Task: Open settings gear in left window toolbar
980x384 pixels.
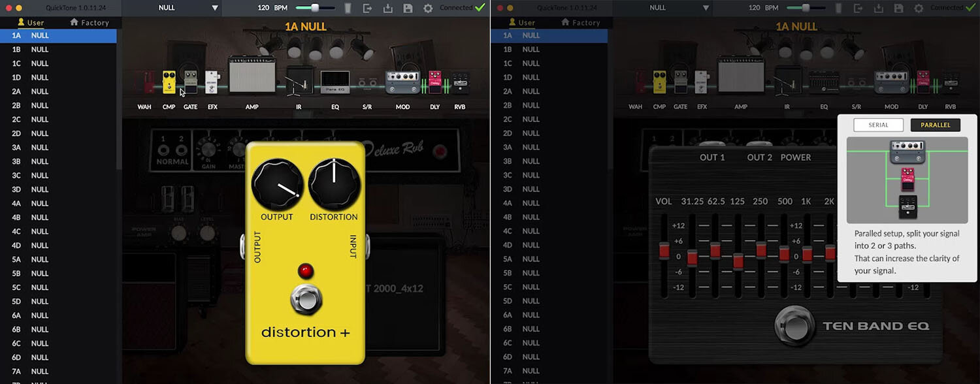Action: pos(428,8)
